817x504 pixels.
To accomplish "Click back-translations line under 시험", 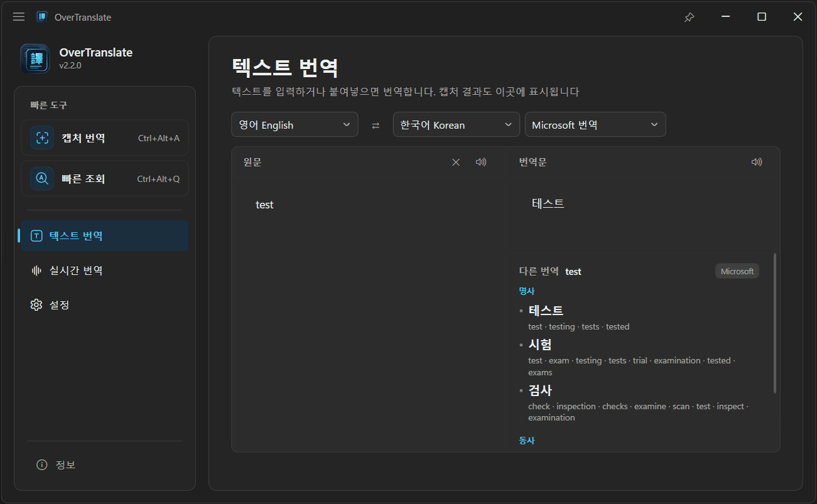I will (631, 367).
